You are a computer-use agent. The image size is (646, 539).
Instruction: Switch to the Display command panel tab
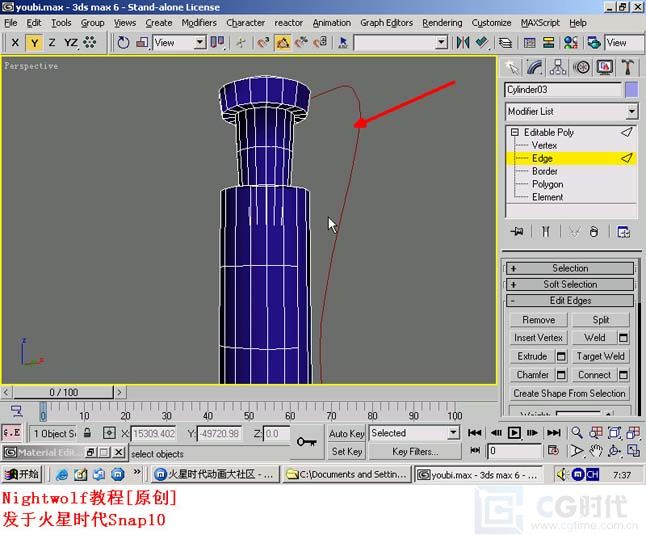(604, 67)
